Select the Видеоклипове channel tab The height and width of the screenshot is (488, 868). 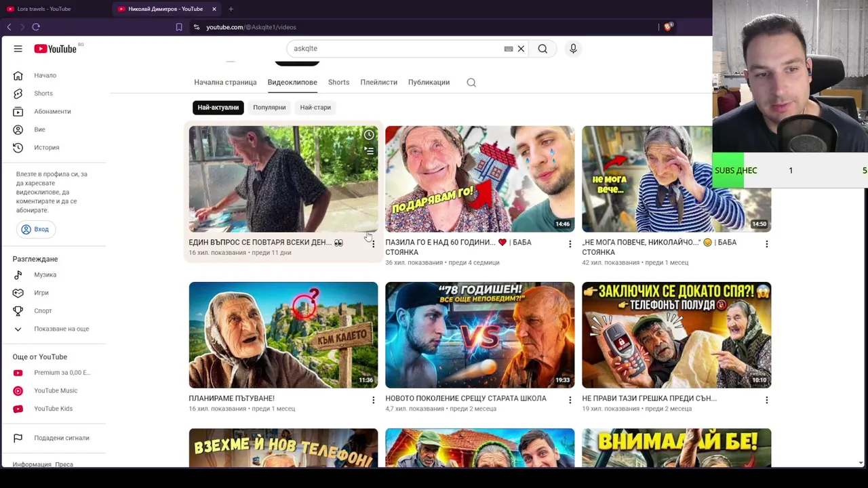pyautogui.click(x=292, y=83)
